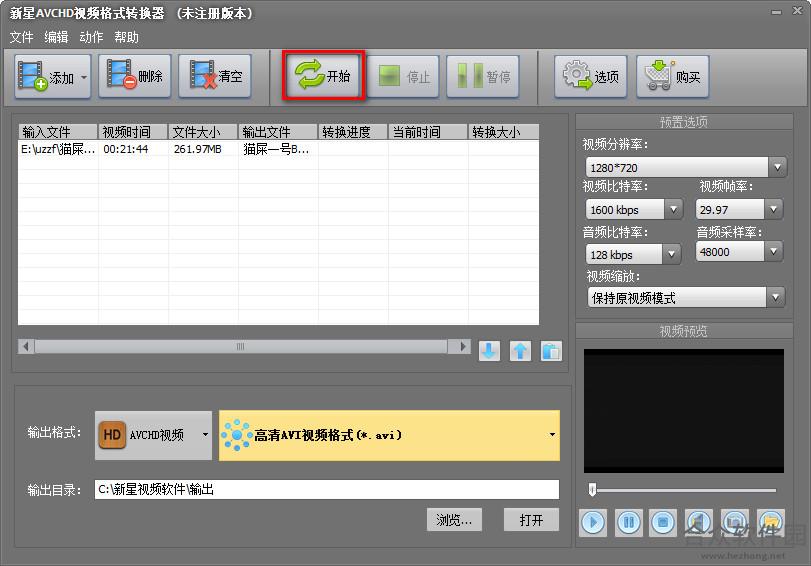The image size is (811, 566).
Task: Click the 00:21:44 duration cell
Action: tap(126, 149)
